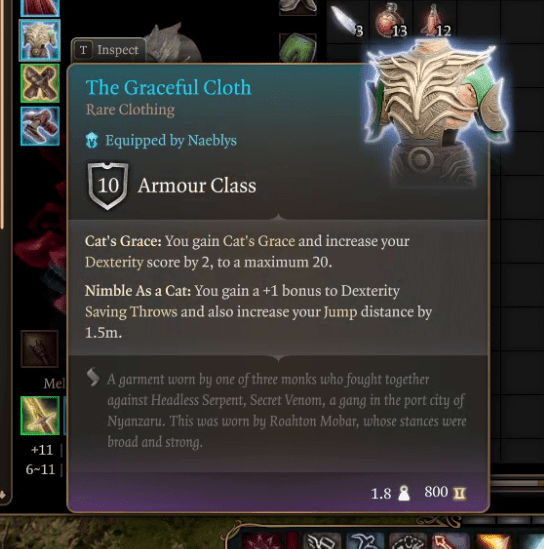Select the boots equipment slot
This screenshot has width=544, height=549.
click(x=40, y=126)
